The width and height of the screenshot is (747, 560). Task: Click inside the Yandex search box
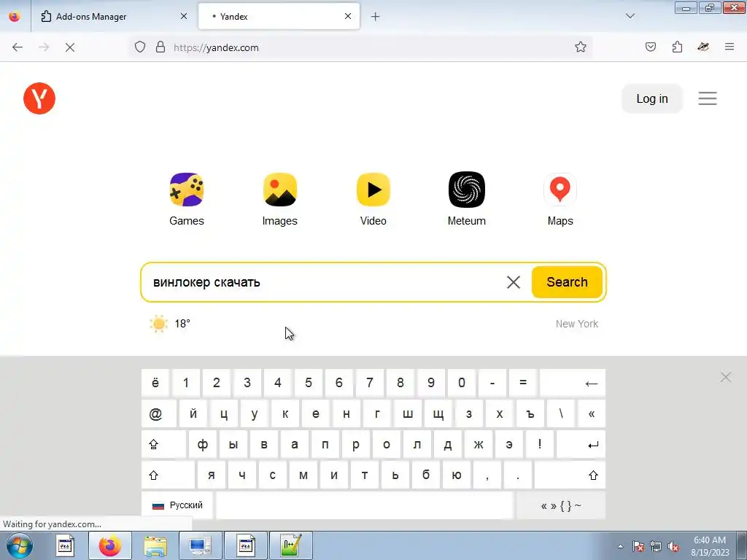(324, 282)
